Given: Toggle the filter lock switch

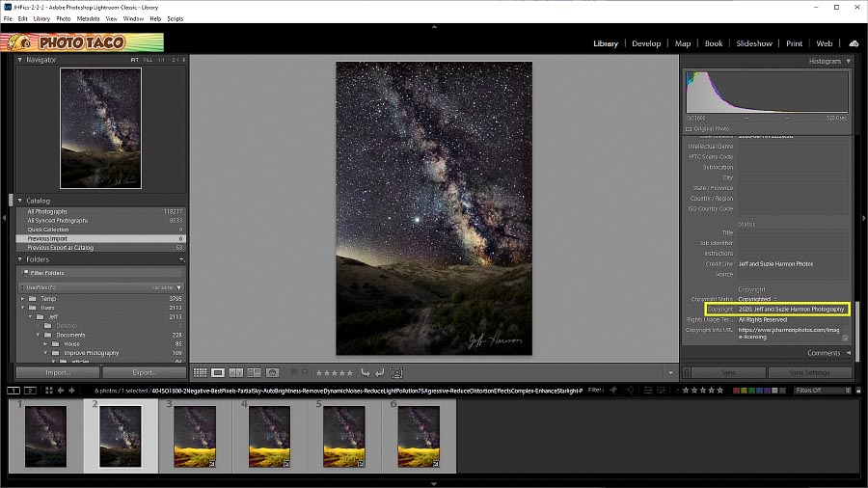Looking at the screenshot, I should coord(858,390).
